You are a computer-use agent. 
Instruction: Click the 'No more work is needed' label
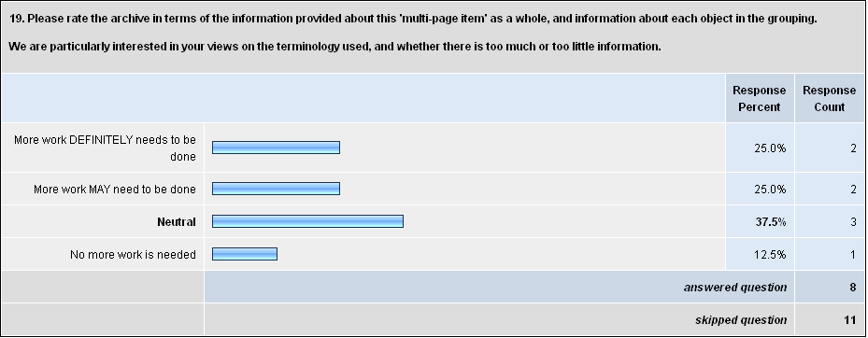coord(133,255)
